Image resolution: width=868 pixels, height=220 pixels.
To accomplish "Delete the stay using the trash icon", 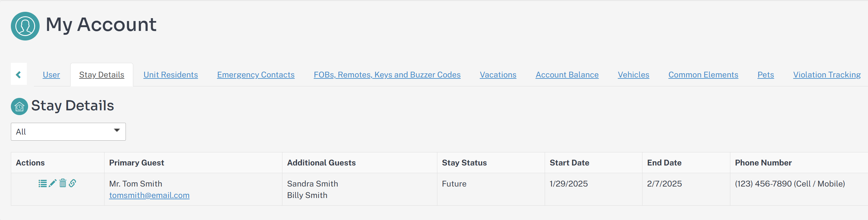I will coord(63,183).
